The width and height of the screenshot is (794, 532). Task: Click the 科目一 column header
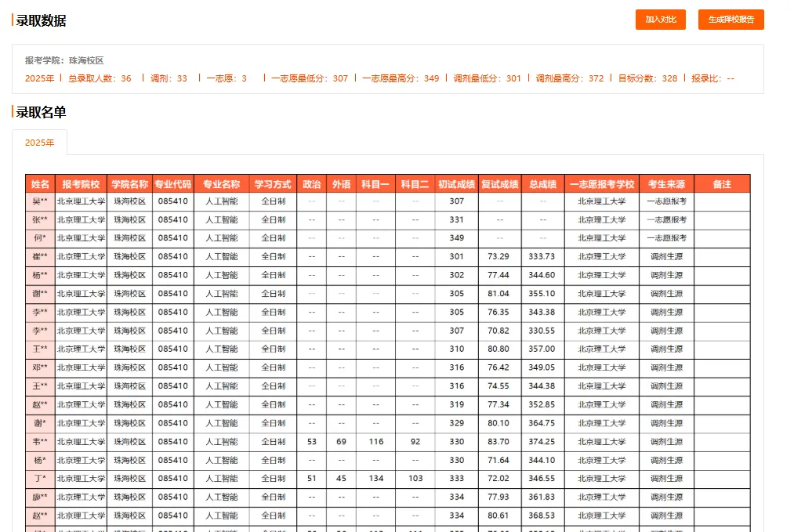(x=375, y=184)
